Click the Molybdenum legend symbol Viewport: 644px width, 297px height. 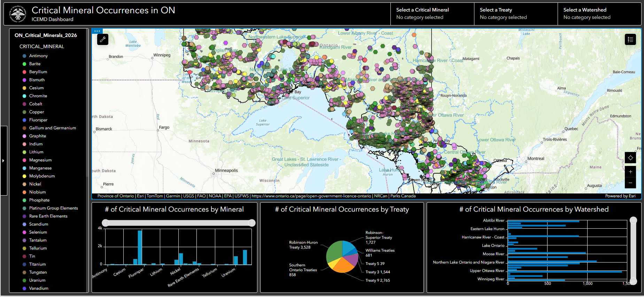click(24, 176)
